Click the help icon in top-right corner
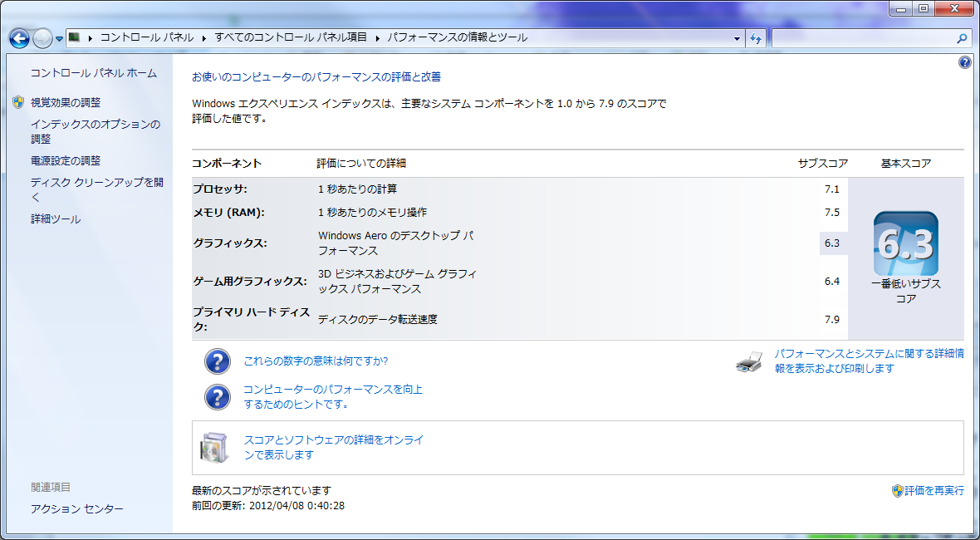 [964, 61]
